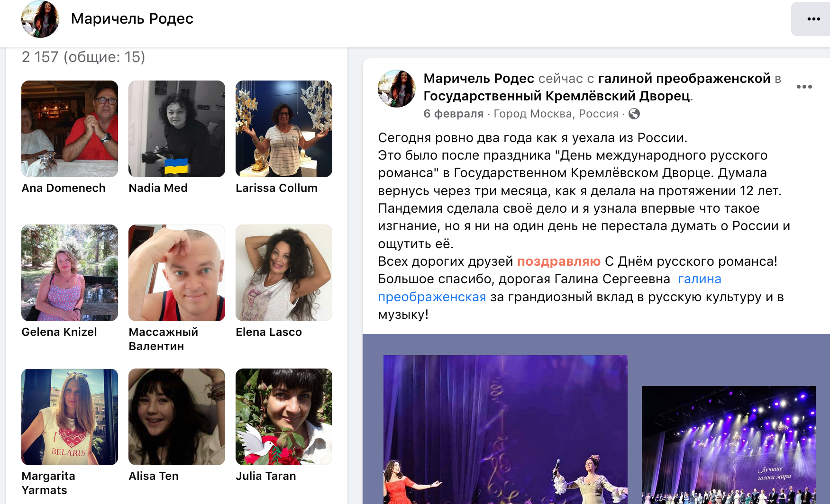Click the public globe privacy icon
Image resolution: width=830 pixels, height=504 pixels.
point(634,114)
